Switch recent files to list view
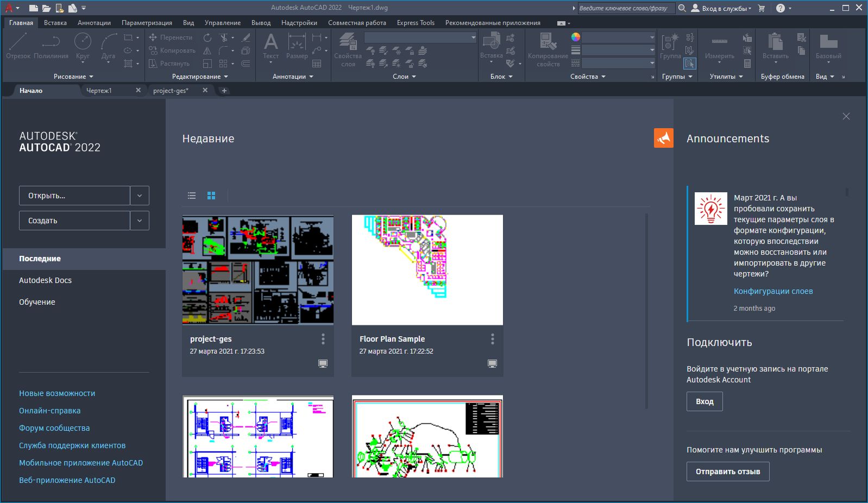 coord(192,196)
